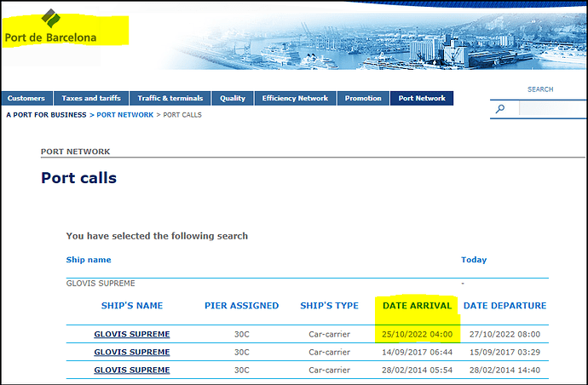This screenshot has height=385, width=588.
Task: Click the PORT CALLS breadcrumb text
Action: click(182, 115)
